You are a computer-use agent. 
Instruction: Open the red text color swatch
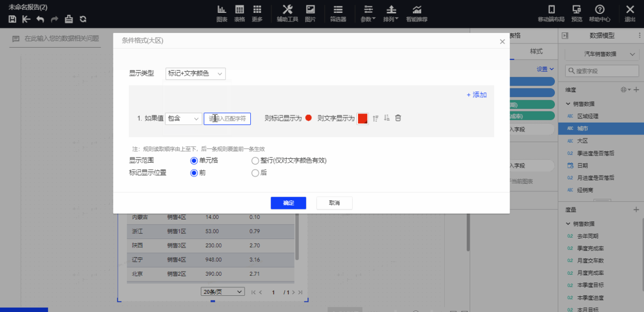362,118
